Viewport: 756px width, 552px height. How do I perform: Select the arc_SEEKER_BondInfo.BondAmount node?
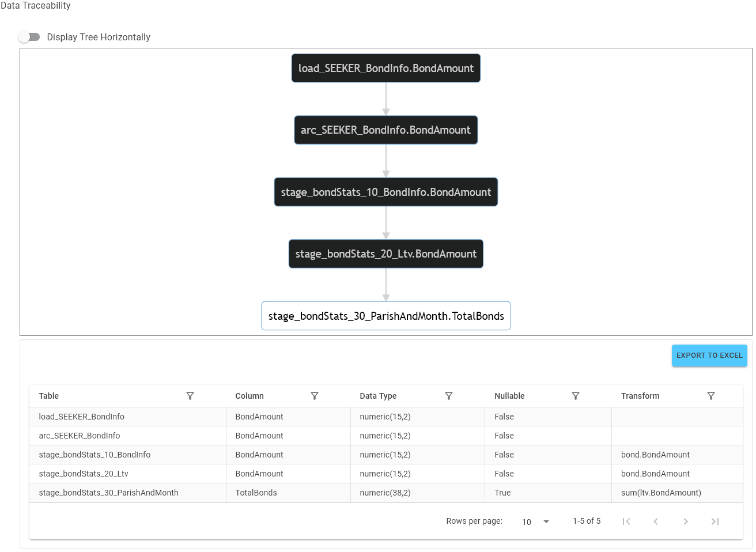click(386, 130)
